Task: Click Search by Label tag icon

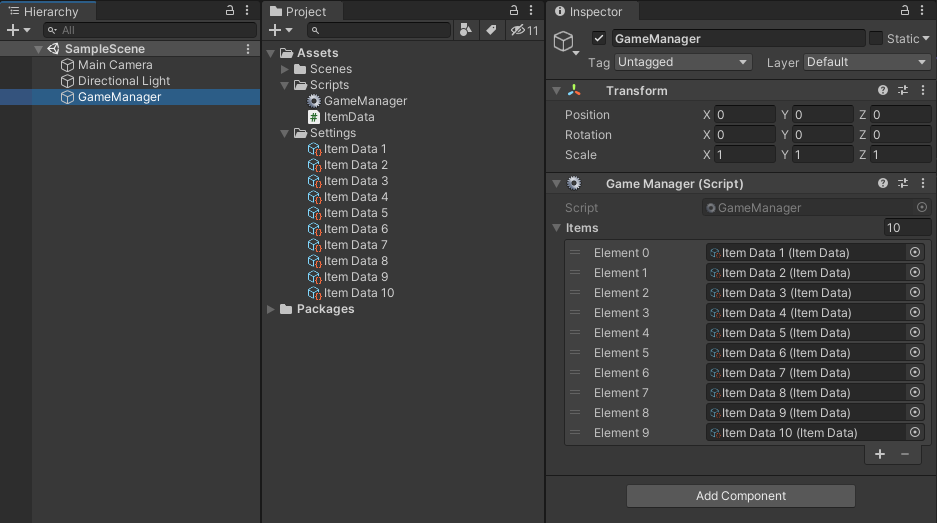Action: coord(491,30)
